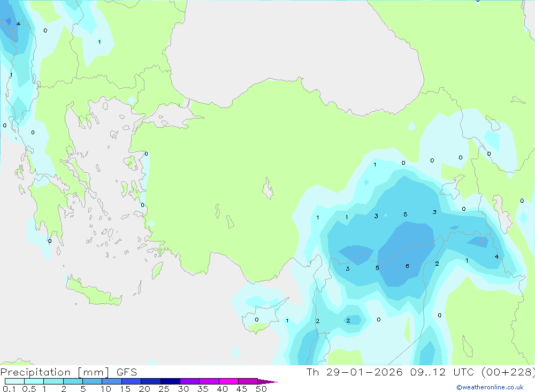
Task: Click the forecast offset '(00+228)'
Action: 508,372
